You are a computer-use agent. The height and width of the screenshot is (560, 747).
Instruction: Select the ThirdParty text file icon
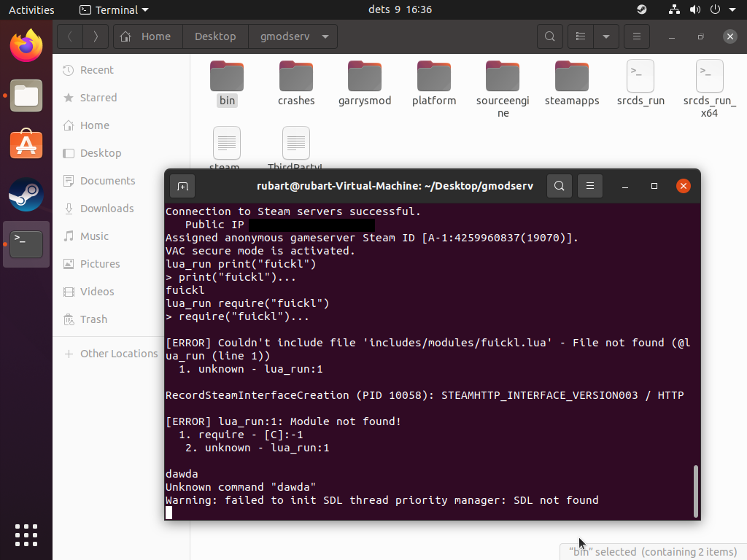(x=296, y=144)
